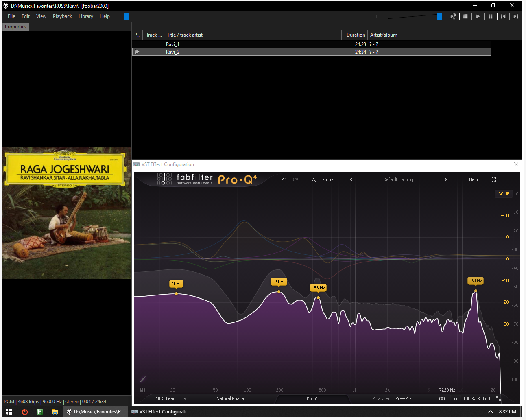Image resolution: width=526 pixels, height=420 pixels.
Task: Click the MIDI Learn button
Action: click(x=166, y=398)
